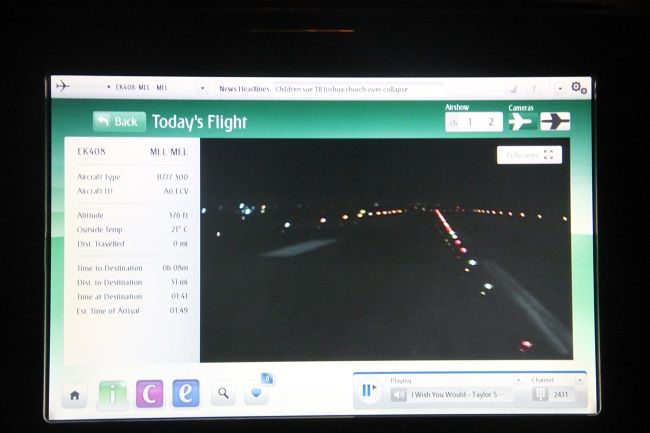Make the camera view fullscreen

(529, 155)
